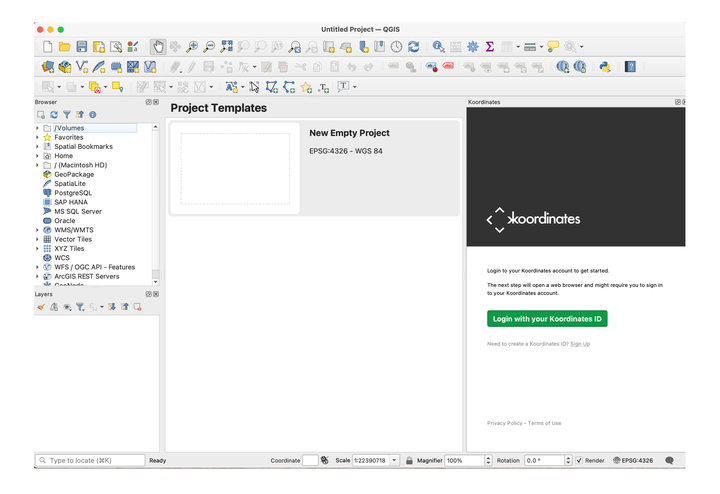720x494 pixels.
Task: Open the Help icon in the toolbar
Action: pos(630,67)
